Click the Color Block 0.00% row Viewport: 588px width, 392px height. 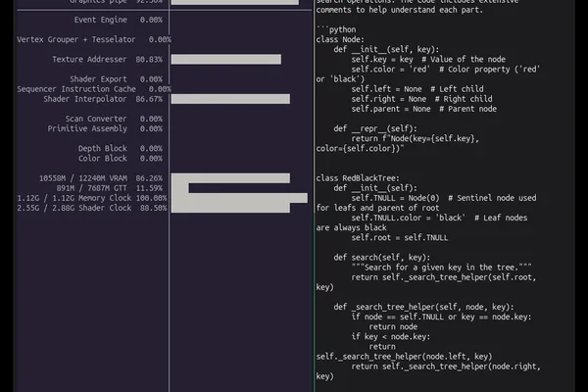pos(121,159)
